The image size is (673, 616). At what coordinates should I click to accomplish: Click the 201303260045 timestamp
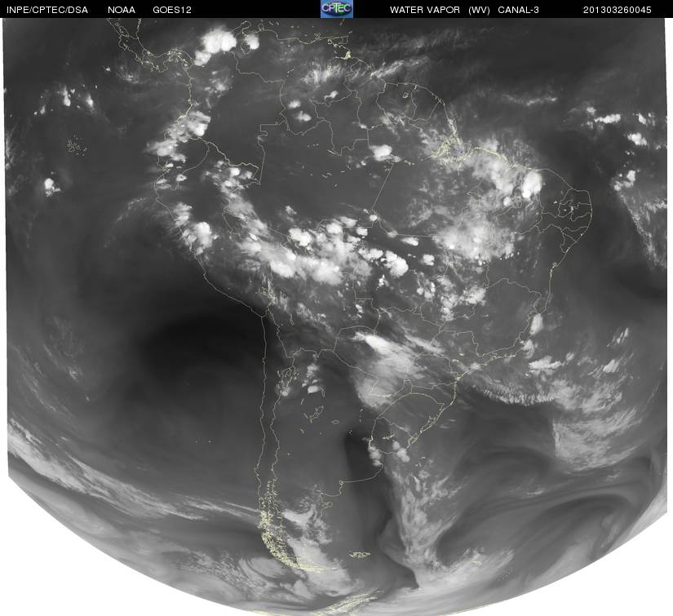point(618,10)
